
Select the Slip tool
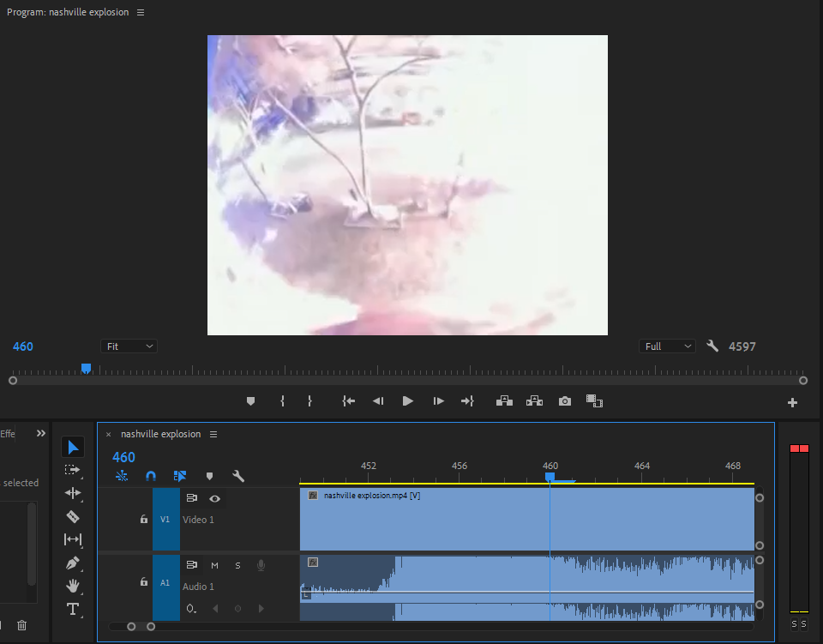(72, 539)
